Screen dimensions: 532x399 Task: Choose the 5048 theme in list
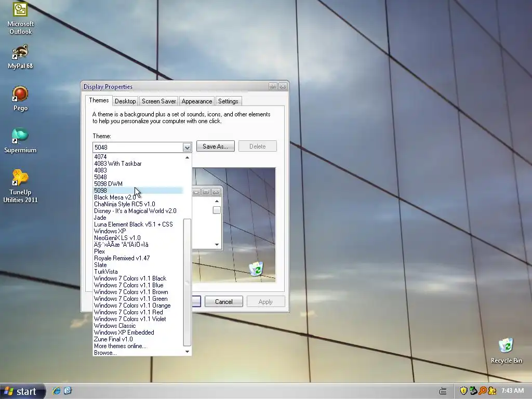pos(138,177)
